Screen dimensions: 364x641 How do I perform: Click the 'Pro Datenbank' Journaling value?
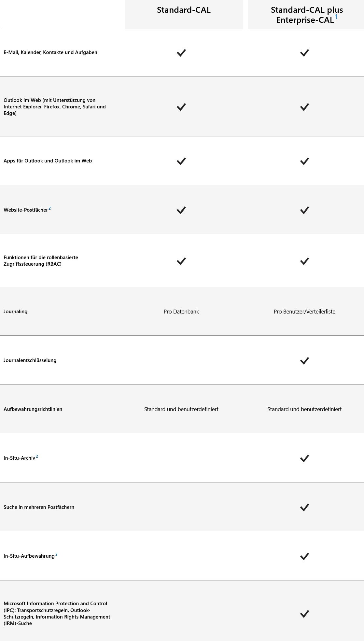point(181,312)
